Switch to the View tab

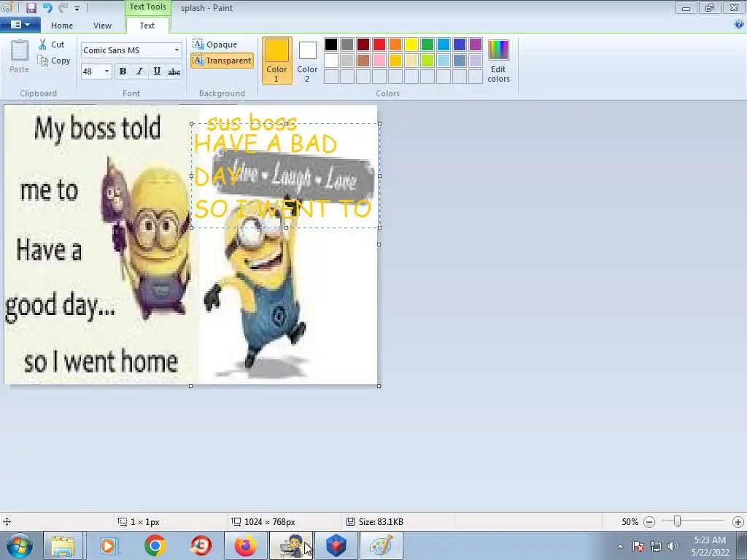pyautogui.click(x=102, y=26)
